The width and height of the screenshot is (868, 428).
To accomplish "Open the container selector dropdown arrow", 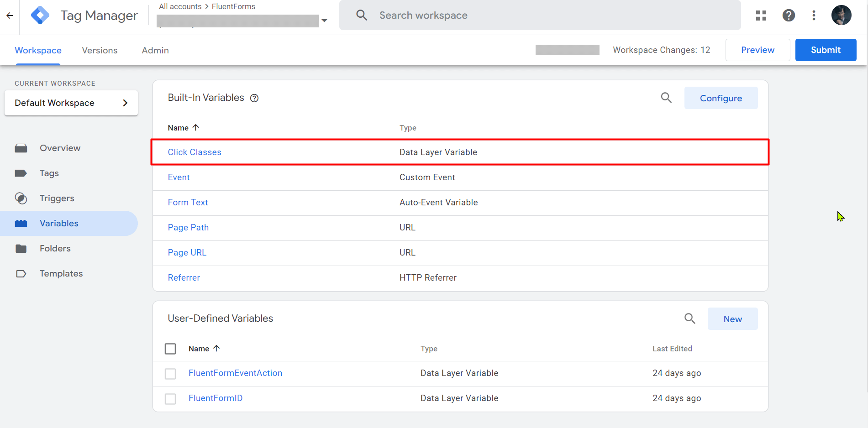I will [324, 21].
